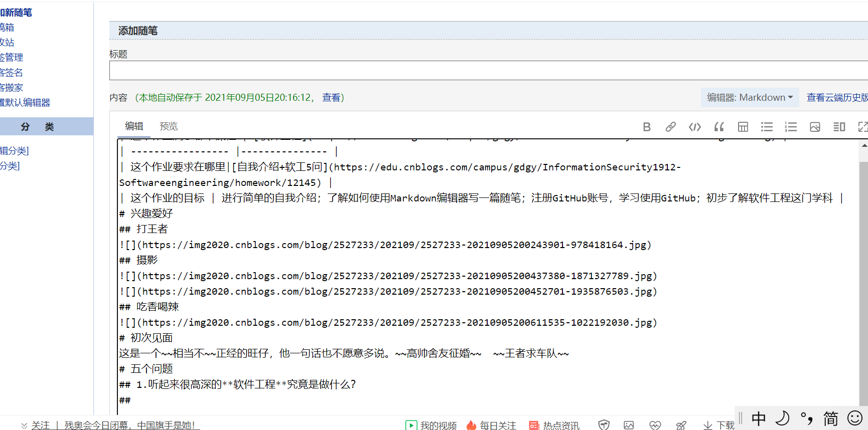Click the '## 摄影' heading line
The image size is (868, 430).
(x=138, y=260)
